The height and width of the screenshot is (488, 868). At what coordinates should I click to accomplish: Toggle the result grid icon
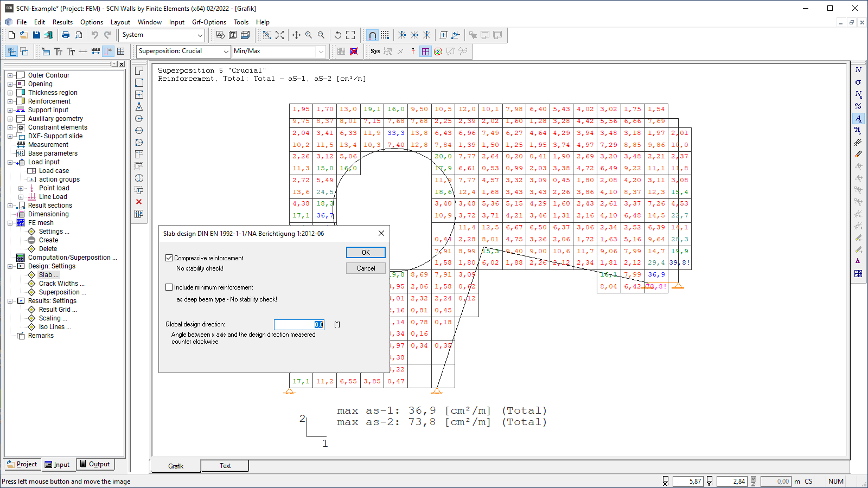tap(425, 51)
